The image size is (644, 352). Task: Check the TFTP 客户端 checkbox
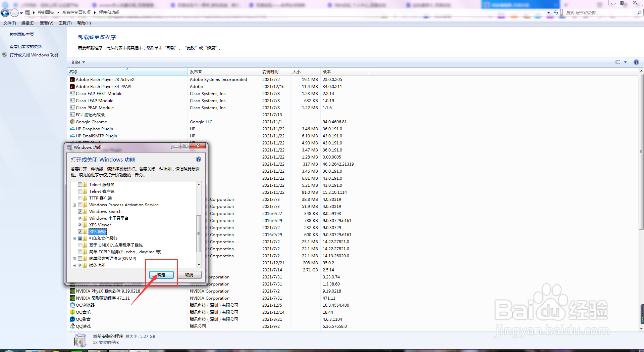tap(80, 198)
